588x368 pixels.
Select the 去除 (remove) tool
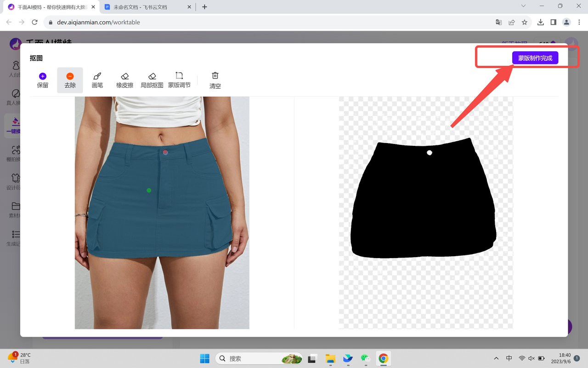pos(70,80)
